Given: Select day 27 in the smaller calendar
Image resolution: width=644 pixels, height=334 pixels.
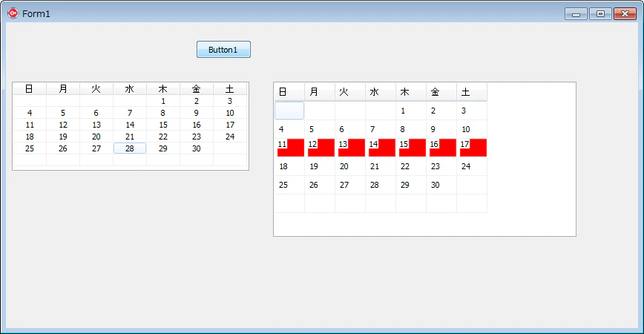Looking at the screenshot, I should pyautogui.click(x=96, y=148).
